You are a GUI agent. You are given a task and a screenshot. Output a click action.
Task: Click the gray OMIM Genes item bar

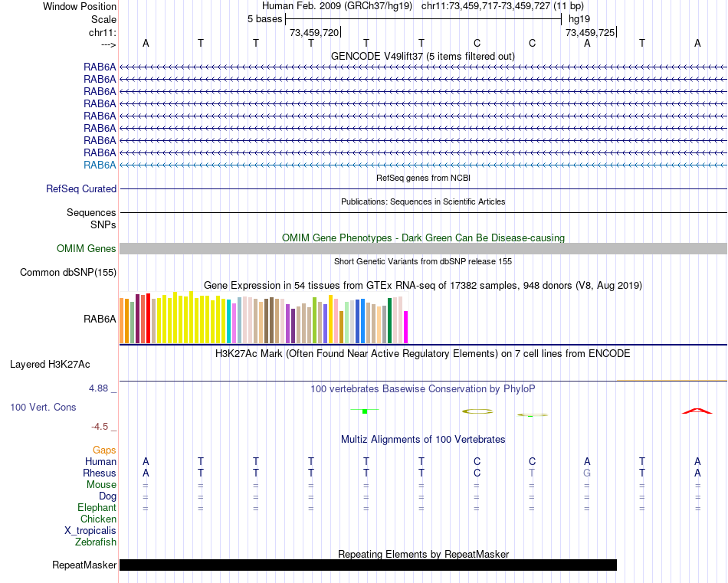[x=423, y=249]
